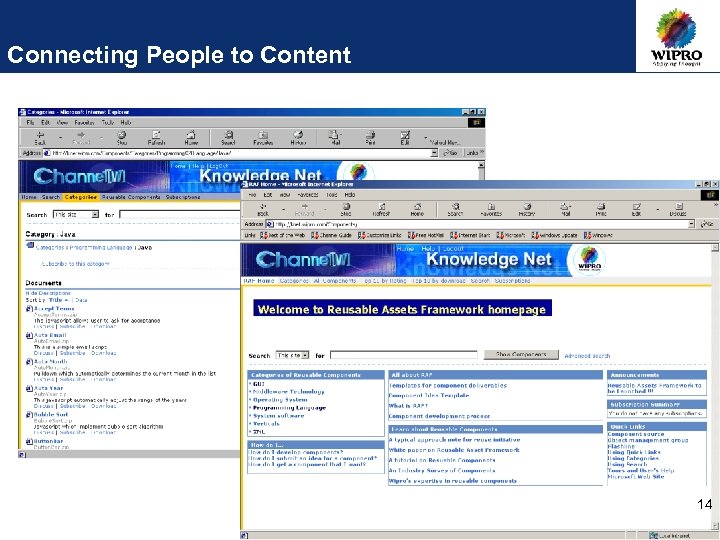This screenshot has height=540, width=720.
Task: Open 'What is RAF?' link
Action: click(408, 405)
